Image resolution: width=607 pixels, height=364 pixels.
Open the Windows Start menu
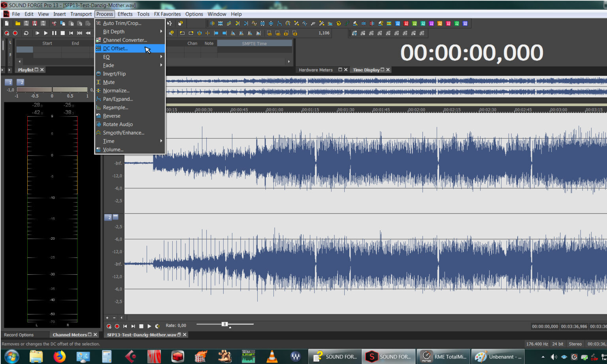pyautogui.click(x=11, y=356)
